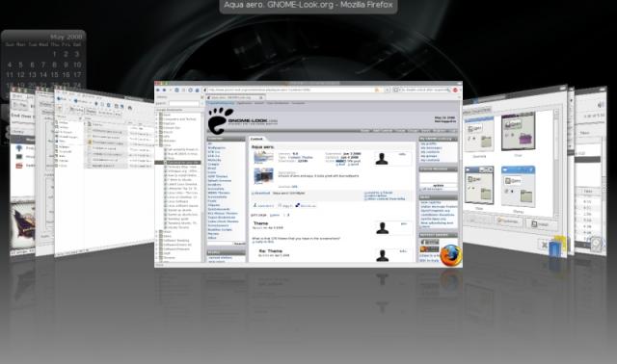Click the photo thumbnail in the far-left window
The image size is (617, 364).
22,224
